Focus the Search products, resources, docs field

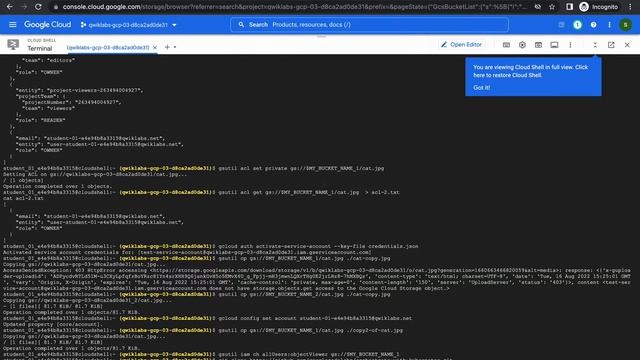pos(369,24)
